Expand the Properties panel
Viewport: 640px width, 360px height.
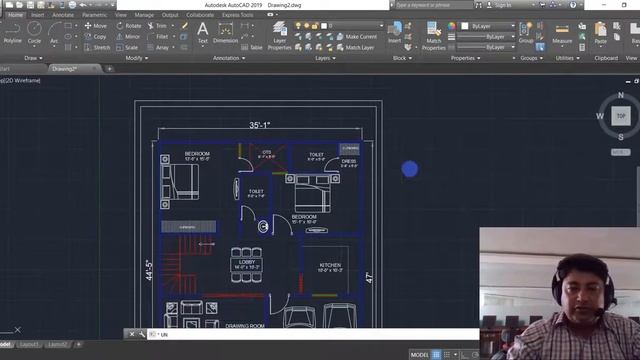click(465, 58)
